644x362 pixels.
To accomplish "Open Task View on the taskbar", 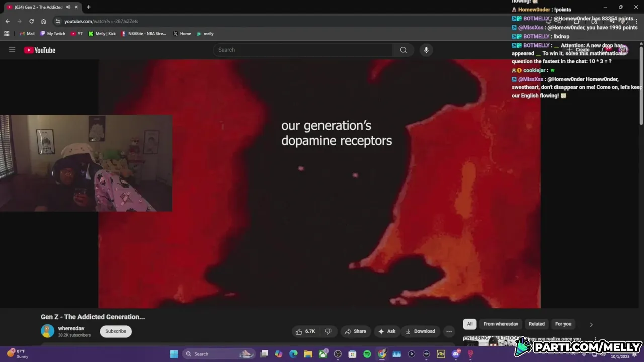I will tap(264, 354).
